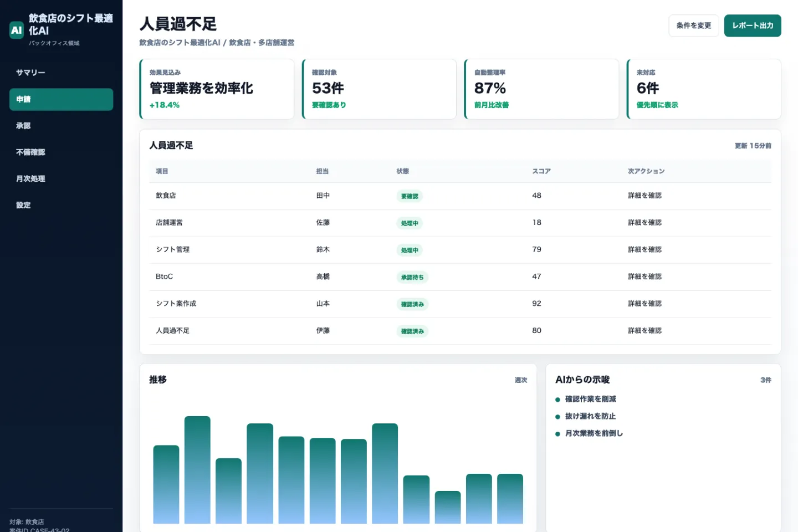
Task: Open the 設定 sidebar item
Action: [x=61, y=205]
